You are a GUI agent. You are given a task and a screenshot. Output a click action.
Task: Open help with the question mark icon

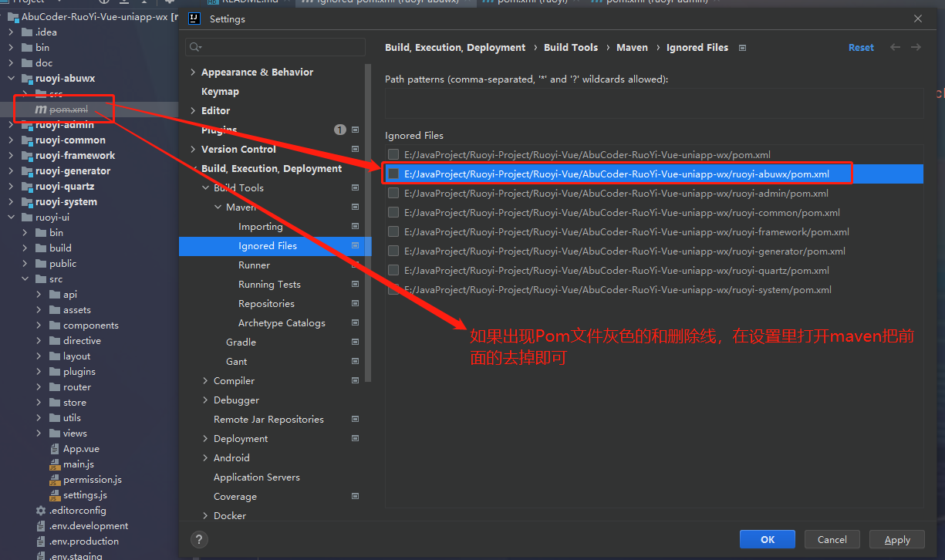coord(198,540)
